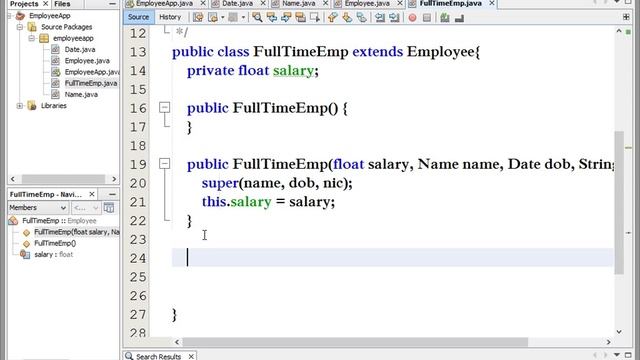The height and width of the screenshot is (360, 640).
Task: Toggle highlight search results
Action: (x=300, y=17)
